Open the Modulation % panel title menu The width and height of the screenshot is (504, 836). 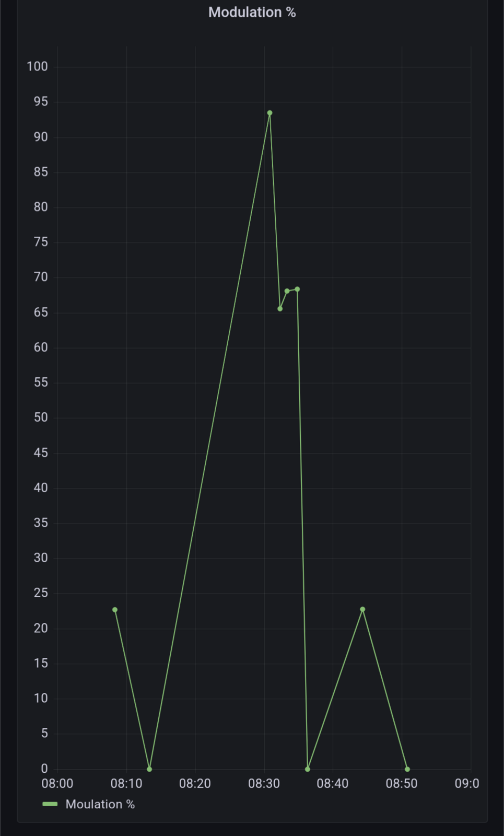point(252,13)
